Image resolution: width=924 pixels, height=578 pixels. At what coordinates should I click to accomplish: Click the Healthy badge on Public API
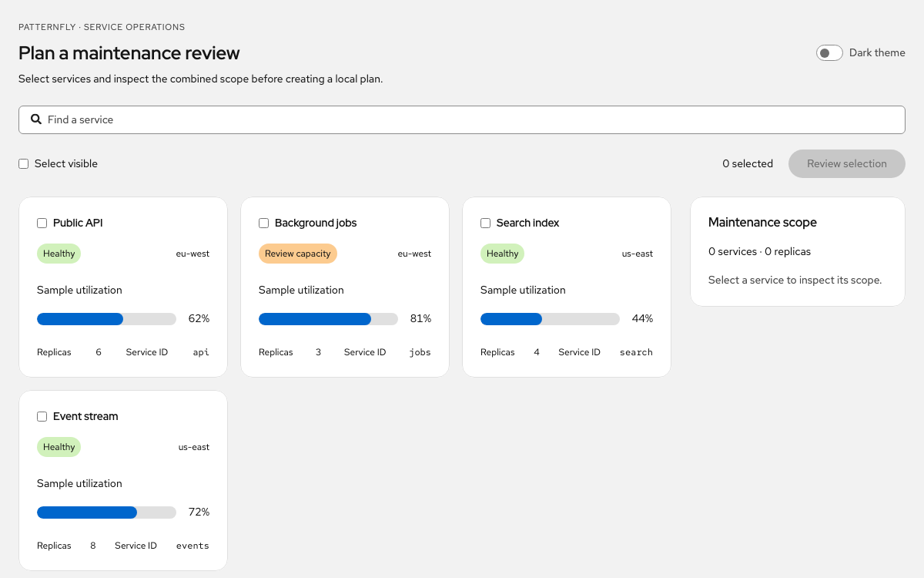tap(59, 254)
